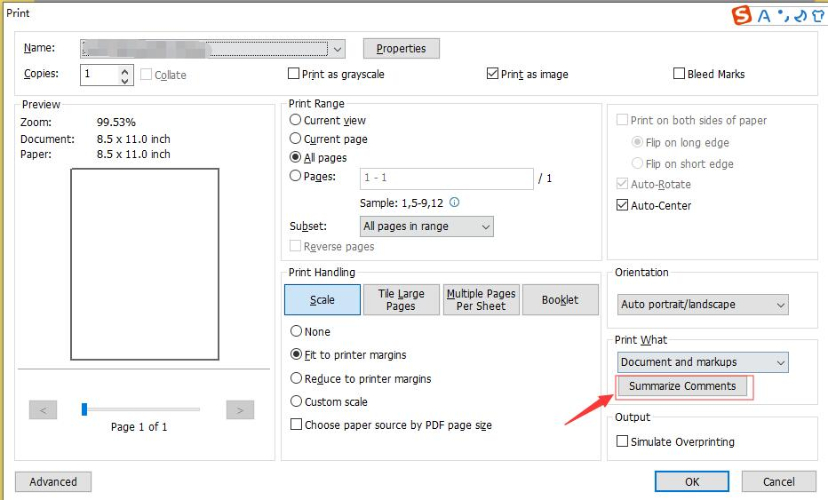Click the Sogou moon-shaped icon
Image resolution: width=828 pixels, height=500 pixels.
pyautogui.click(x=800, y=16)
